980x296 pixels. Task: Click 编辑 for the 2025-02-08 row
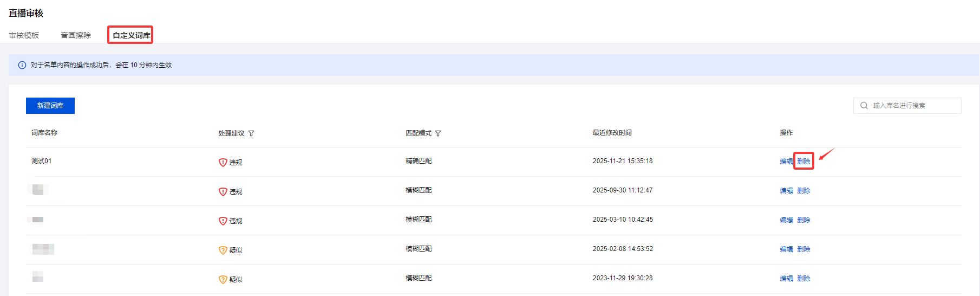click(786, 249)
